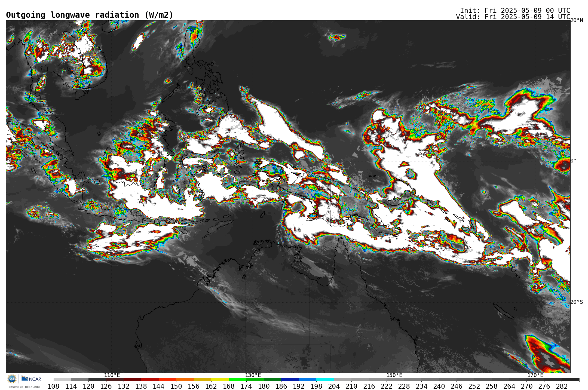The width and height of the screenshot is (588, 390).
Task: Click the colorbar value 144
Action: coord(159,386)
